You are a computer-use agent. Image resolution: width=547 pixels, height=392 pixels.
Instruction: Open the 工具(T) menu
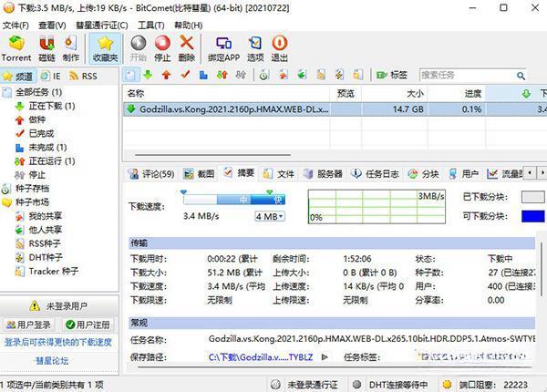(x=150, y=25)
